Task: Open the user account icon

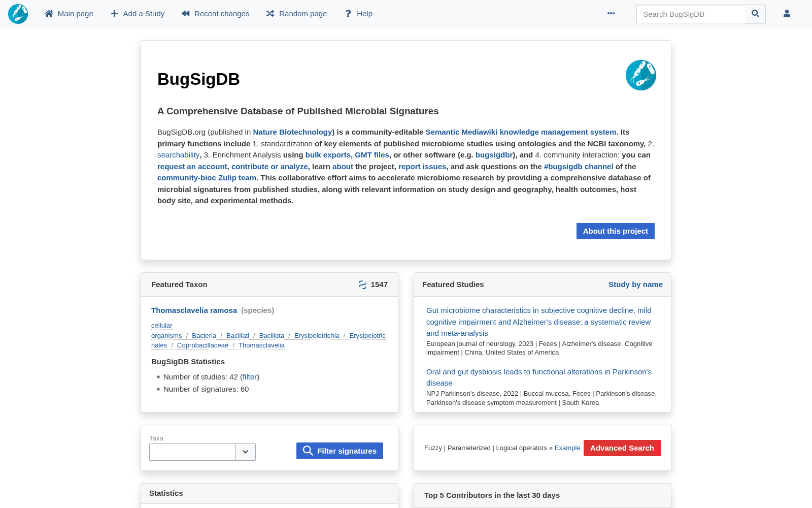Action: tap(787, 14)
